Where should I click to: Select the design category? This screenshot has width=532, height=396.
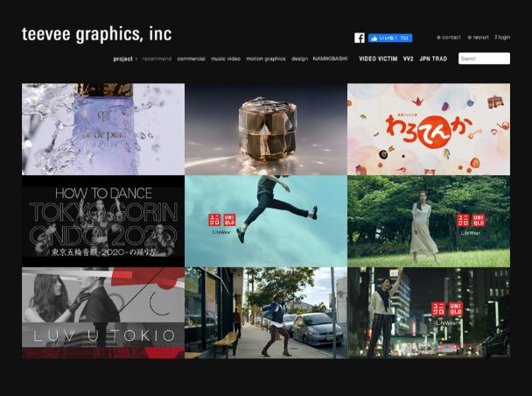(299, 59)
